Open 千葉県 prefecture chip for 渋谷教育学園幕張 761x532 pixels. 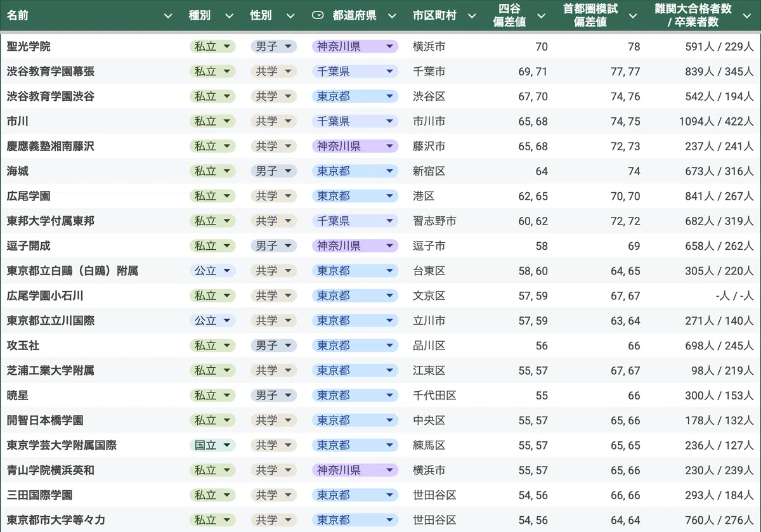coord(355,72)
